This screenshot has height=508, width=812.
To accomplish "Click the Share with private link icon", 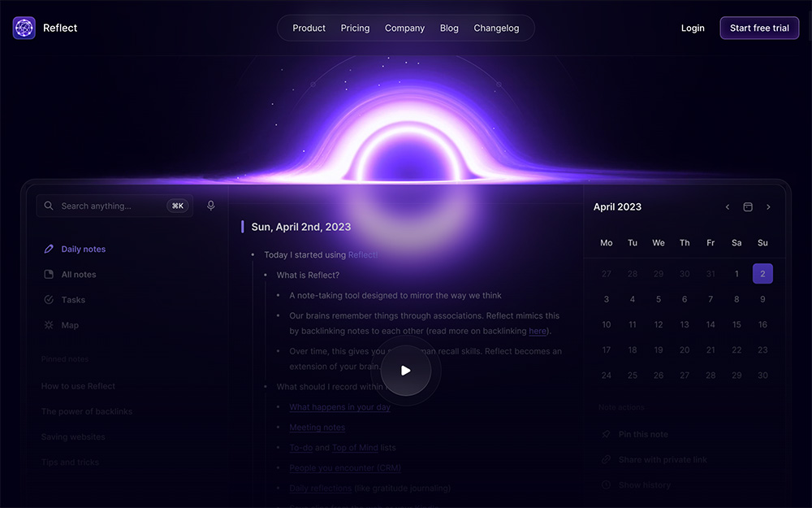I will click(x=606, y=459).
